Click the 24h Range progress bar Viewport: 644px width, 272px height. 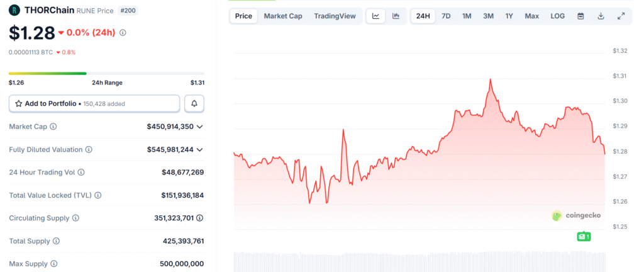107,74
